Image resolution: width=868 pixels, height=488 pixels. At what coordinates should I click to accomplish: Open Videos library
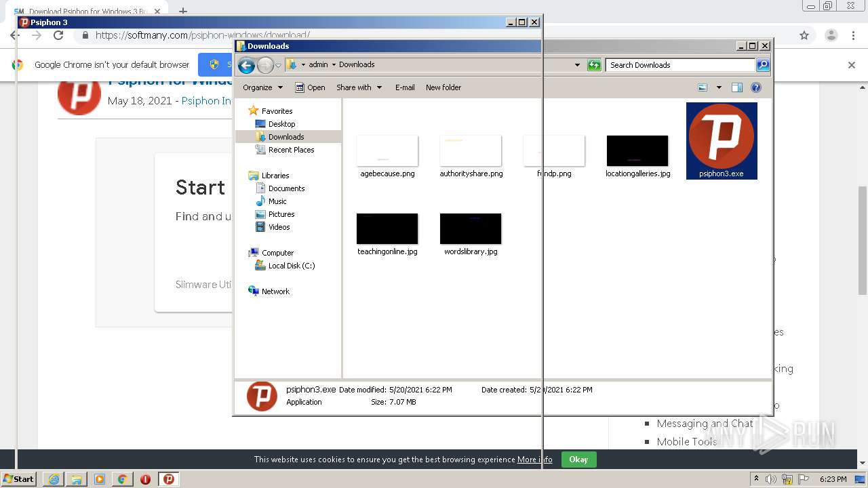coord(279,227)
